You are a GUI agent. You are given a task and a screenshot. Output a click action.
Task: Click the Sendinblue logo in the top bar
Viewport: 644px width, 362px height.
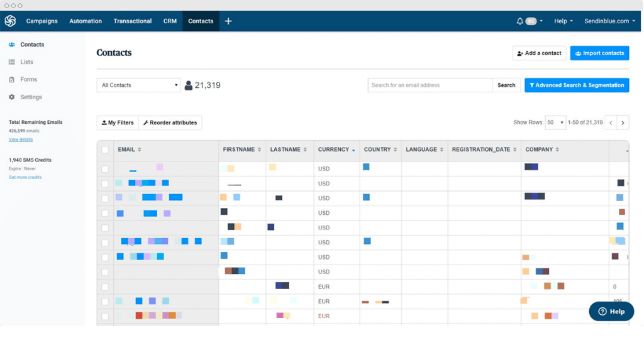10,20
